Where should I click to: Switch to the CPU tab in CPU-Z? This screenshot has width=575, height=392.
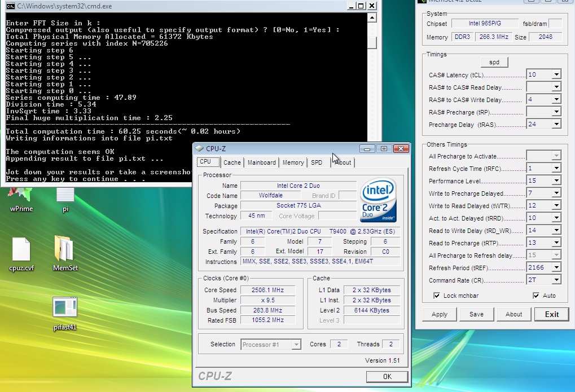tap(208, 162)
